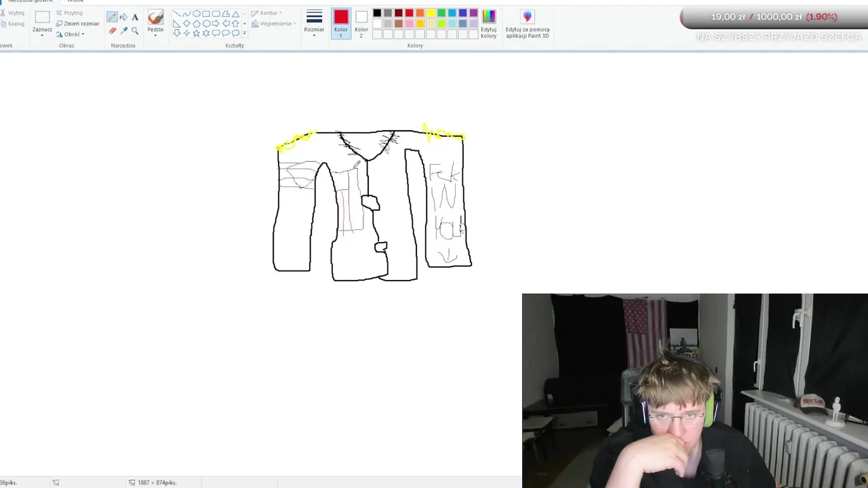Choose the Rounded rectangle shape
Viewport: 868px width, 488px height.
[x=216, y=14]
